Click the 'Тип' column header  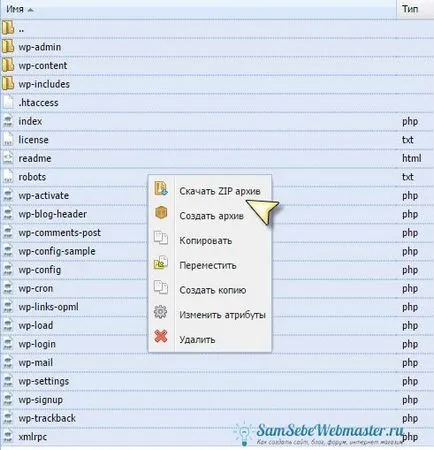(x=410, y=9)
